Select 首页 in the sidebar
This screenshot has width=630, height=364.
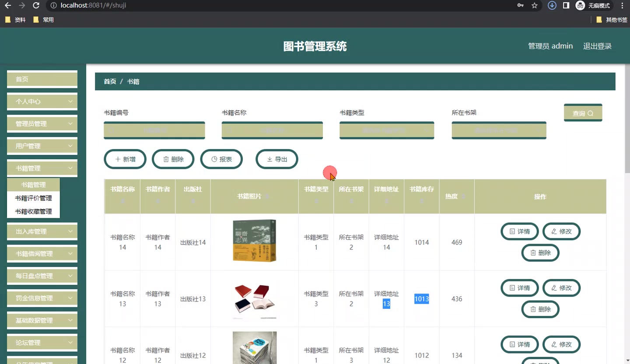pyautogui.click(x=42, y=79)
